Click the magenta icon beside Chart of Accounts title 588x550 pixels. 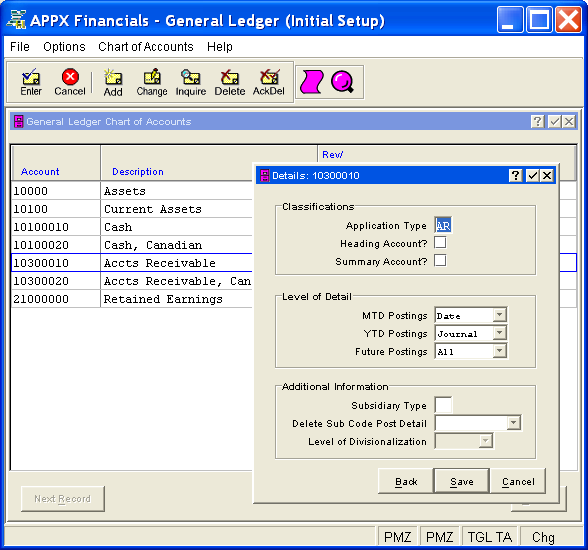click(18, 121)
